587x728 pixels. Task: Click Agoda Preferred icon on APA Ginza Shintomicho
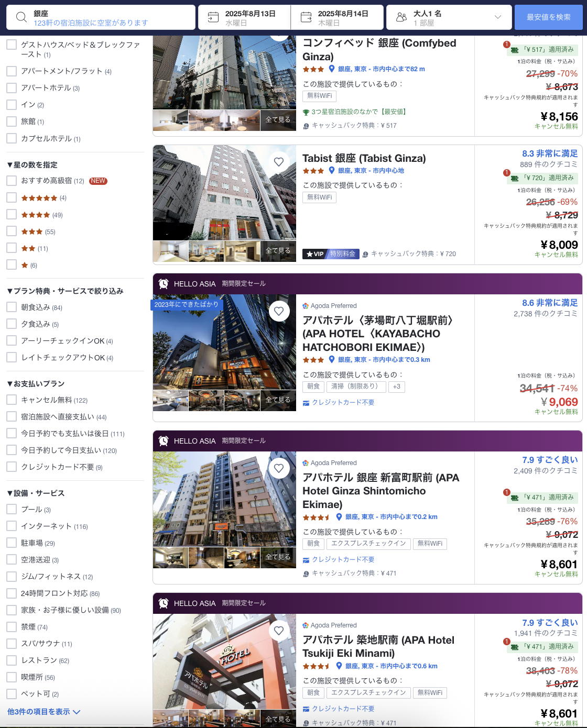pyautogui.click(x=306, y=463)
